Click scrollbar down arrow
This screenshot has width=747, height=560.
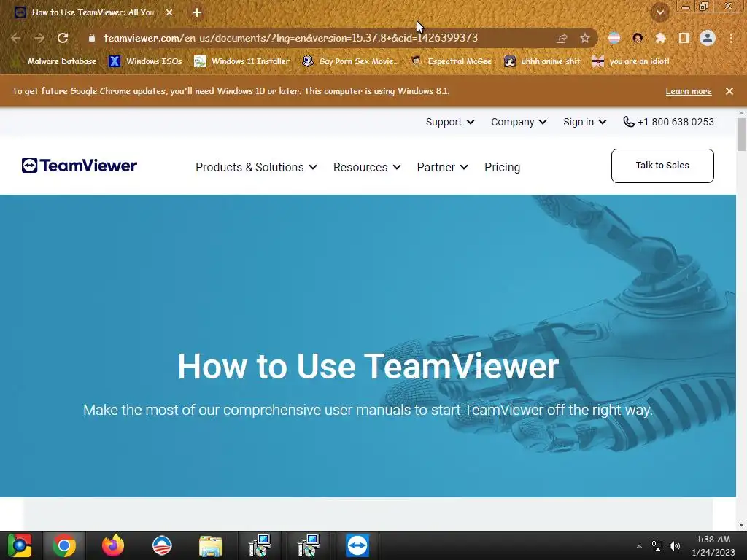741,525
